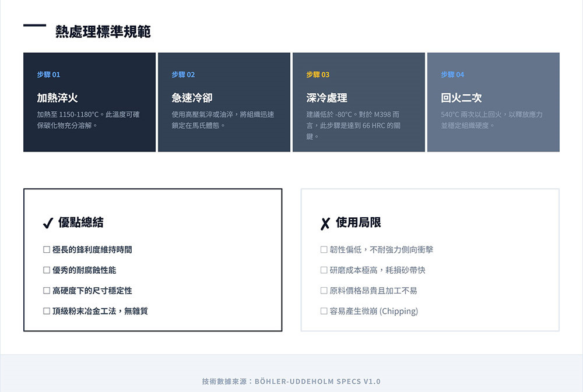Choose the 步驟 04 回火二次 card

(x=493, y=103)
